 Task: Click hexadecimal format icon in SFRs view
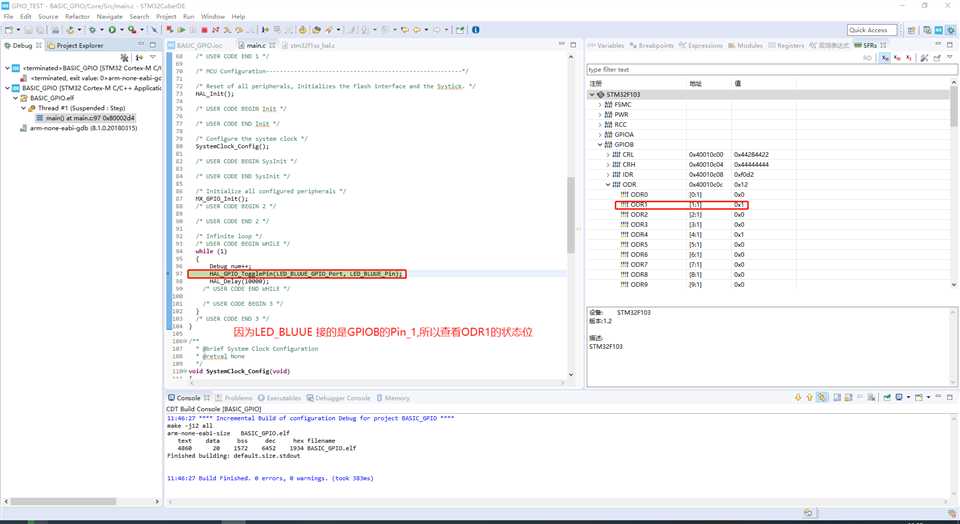(885, 58)
